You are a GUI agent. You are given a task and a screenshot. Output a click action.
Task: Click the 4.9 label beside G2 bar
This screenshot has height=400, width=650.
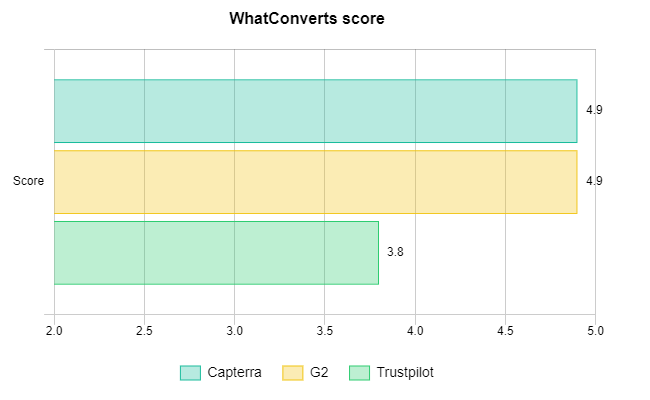click(594, 181)
